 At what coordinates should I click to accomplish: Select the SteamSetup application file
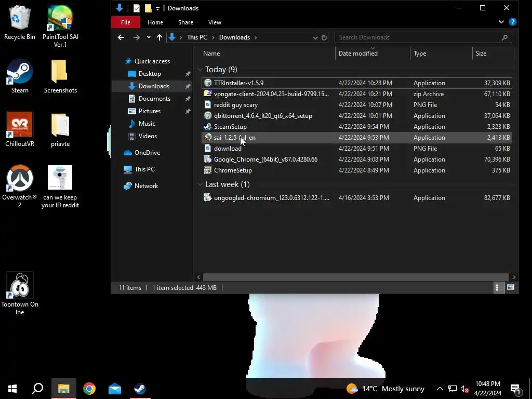(356, 127)
